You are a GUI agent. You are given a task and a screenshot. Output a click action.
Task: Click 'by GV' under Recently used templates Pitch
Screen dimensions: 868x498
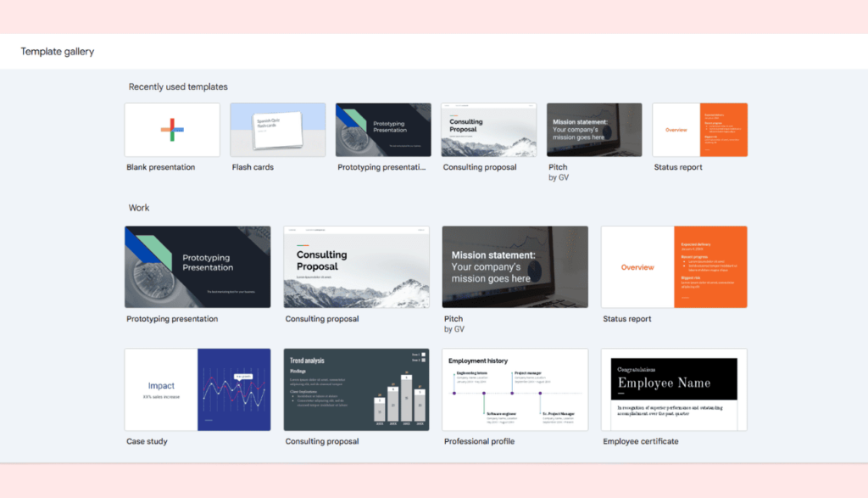coord(559,178)
